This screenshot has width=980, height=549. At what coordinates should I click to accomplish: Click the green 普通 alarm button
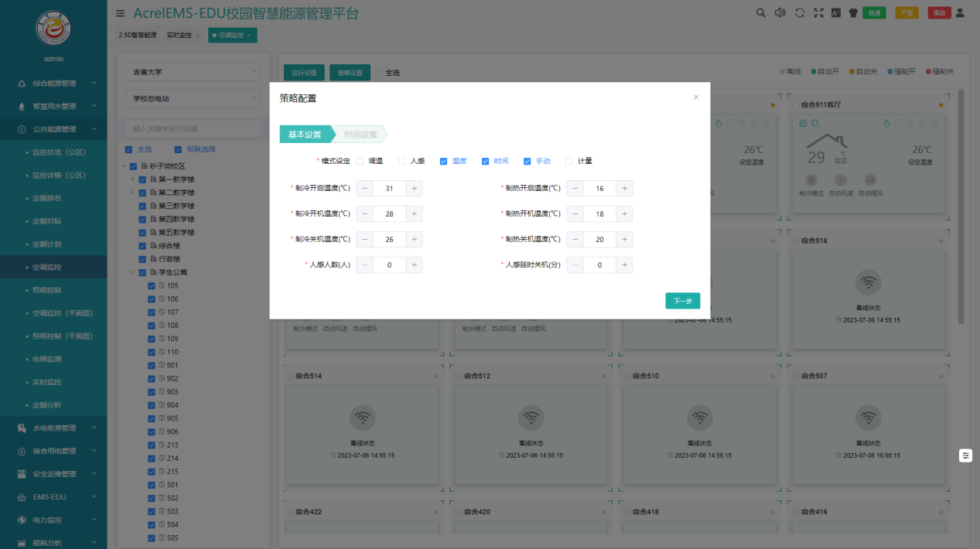(874, 12)
